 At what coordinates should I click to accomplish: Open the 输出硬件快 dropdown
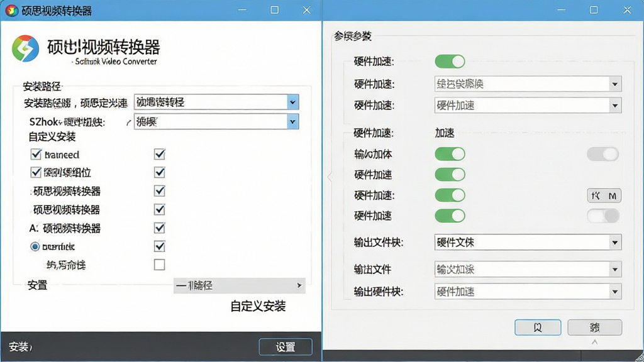pyautogui.click(x=528, y=292)
